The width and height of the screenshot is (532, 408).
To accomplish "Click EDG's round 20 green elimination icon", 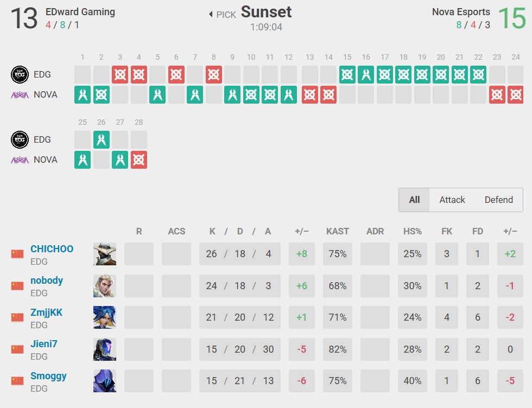I will pyautogui.click(x=441, y=75).
